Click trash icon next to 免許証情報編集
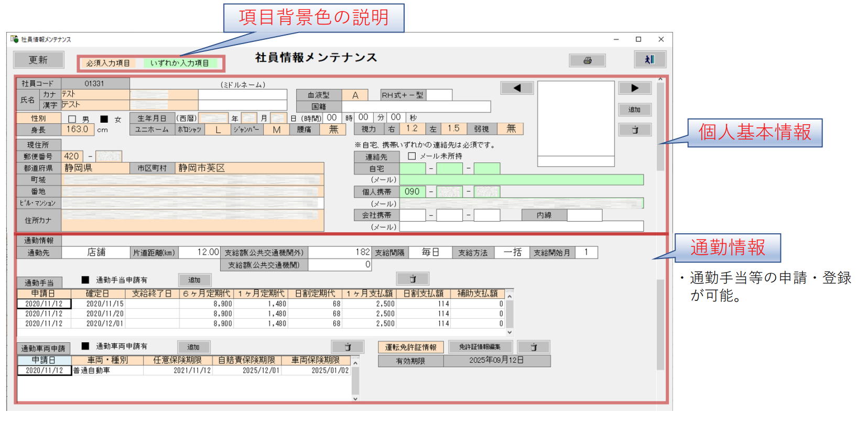The image size is (868, 434). (x=533, y=347)
